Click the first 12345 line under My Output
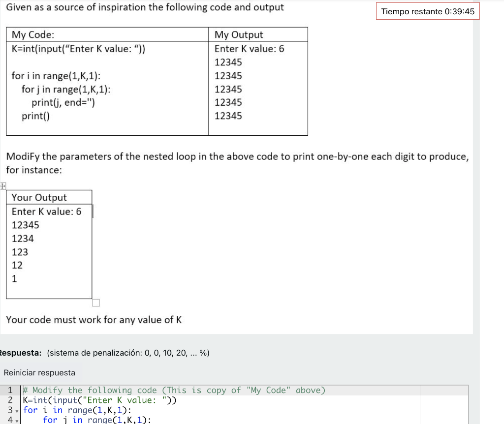 (x=227, y=62)
